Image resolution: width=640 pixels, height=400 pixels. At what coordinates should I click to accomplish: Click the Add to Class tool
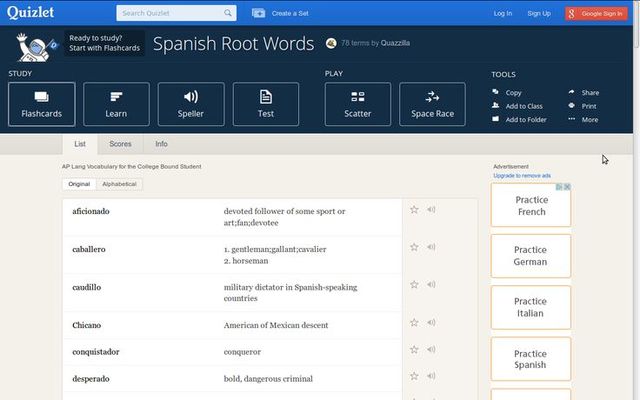518,106
